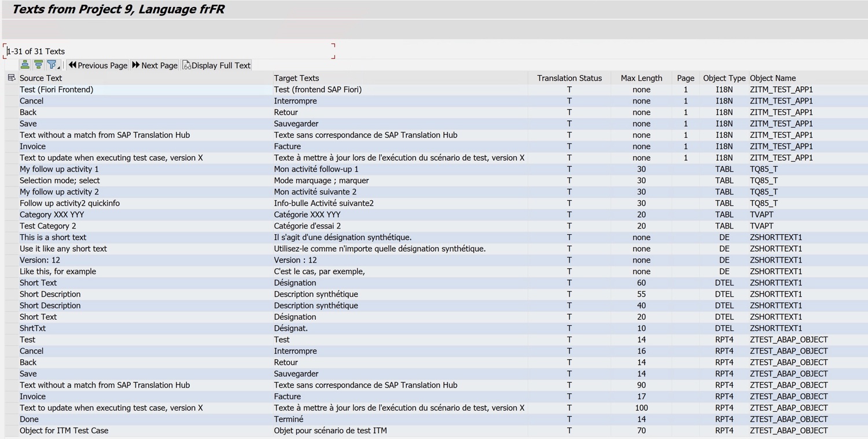Open the Set Filter dropdown
This screenshot has height=439, width=868.
click(x=53, y=65)
